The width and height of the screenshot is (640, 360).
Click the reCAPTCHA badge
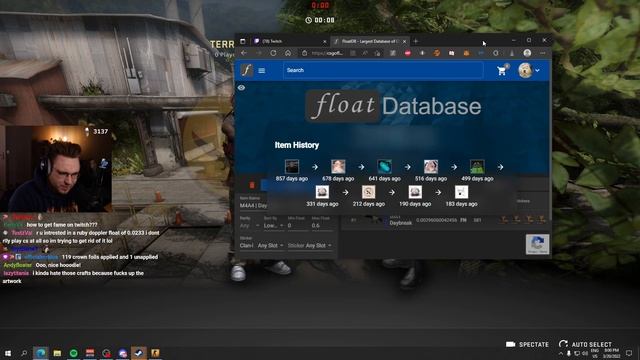point(537,244)
